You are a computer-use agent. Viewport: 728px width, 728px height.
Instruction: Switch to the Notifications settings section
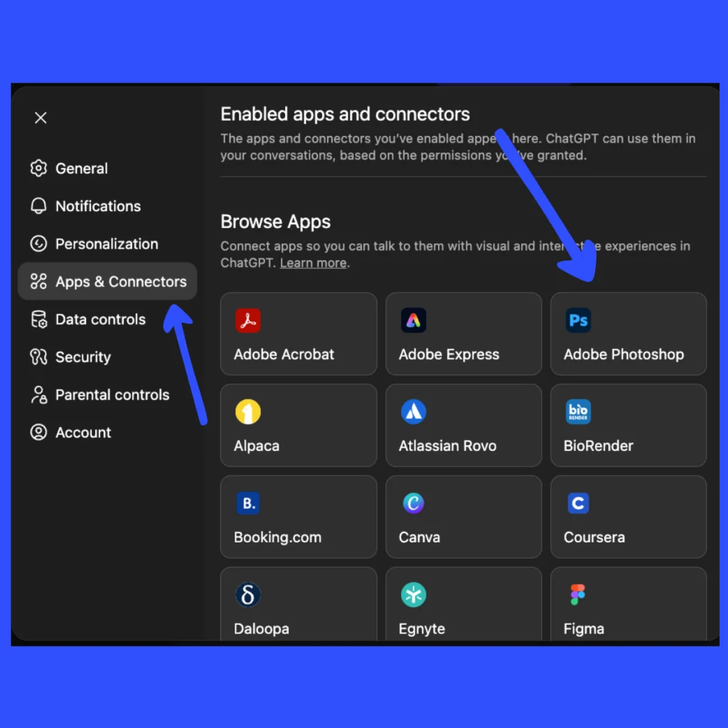97,206
